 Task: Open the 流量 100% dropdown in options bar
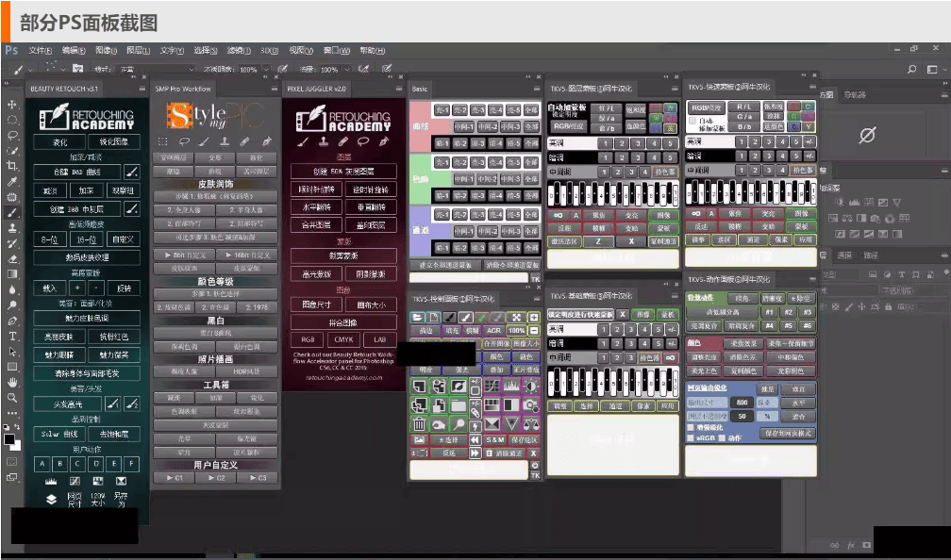[x=345, y=70]
